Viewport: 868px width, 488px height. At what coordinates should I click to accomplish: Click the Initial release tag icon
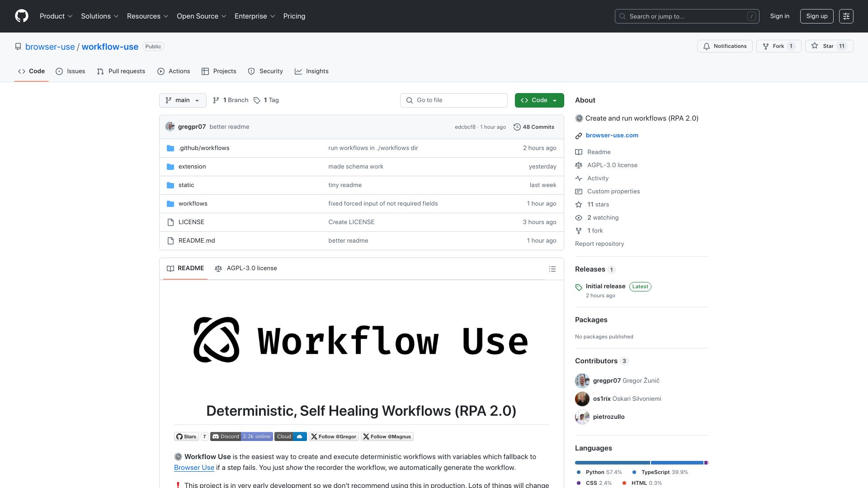pyautogui.click(x=579, y=287)
